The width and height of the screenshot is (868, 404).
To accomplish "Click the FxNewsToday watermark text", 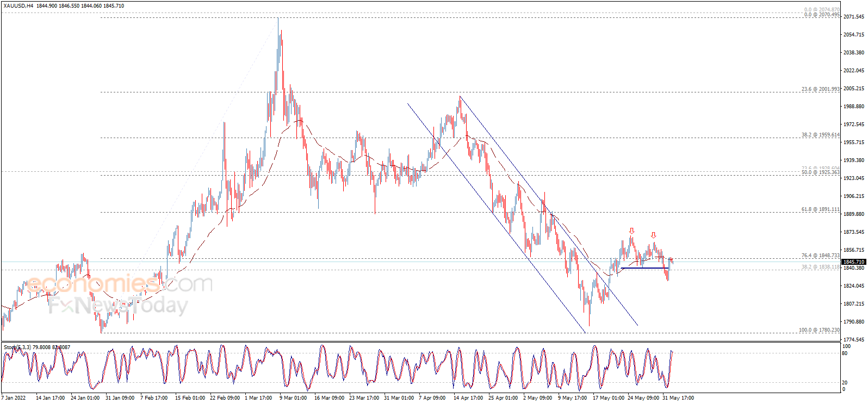I will coord(117,306).
